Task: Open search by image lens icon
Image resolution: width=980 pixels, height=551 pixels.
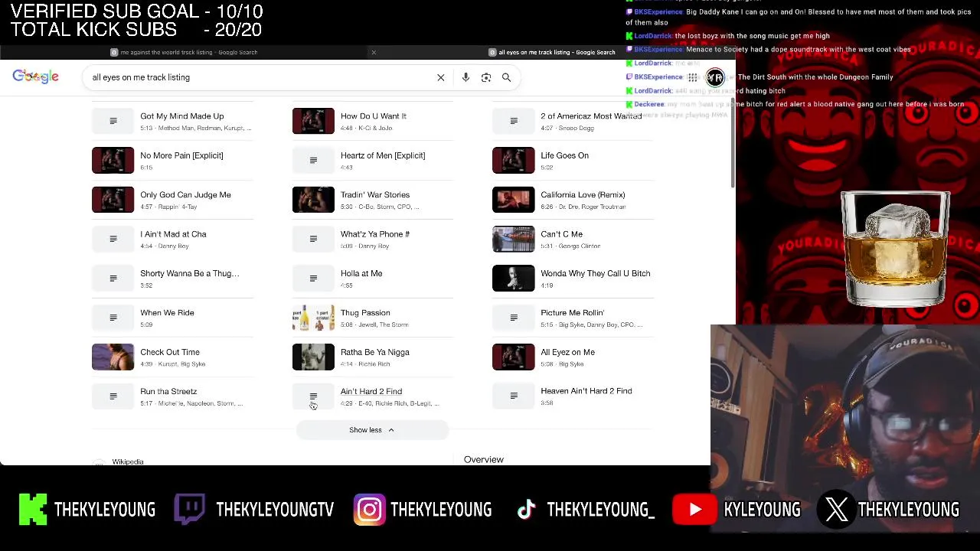Action: click(486, 77)
